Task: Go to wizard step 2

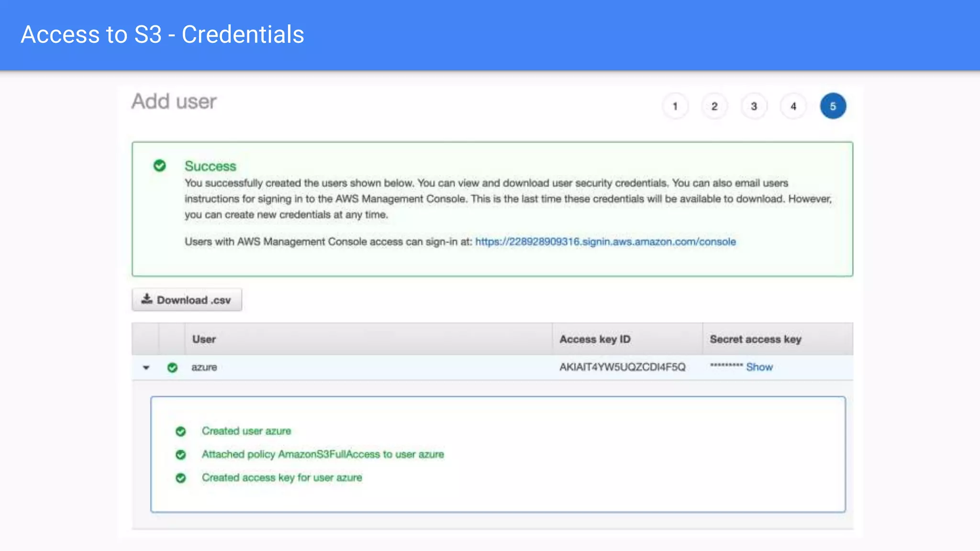Action: point(714,106)
